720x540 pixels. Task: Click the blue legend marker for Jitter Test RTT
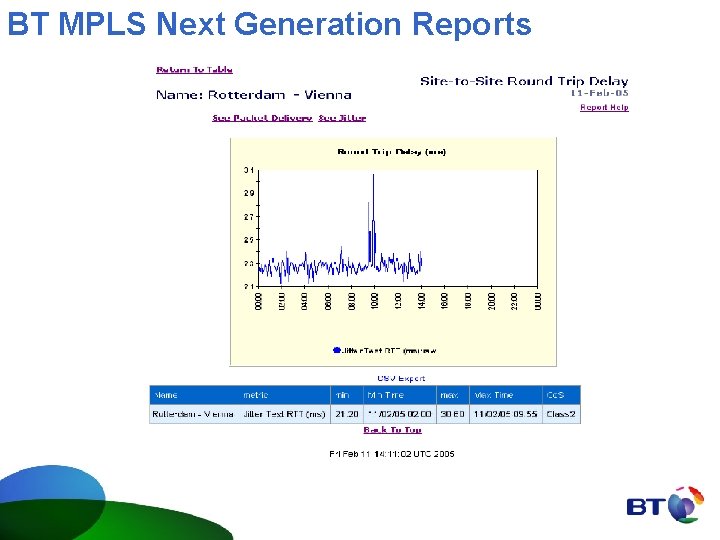pos(337,350)
